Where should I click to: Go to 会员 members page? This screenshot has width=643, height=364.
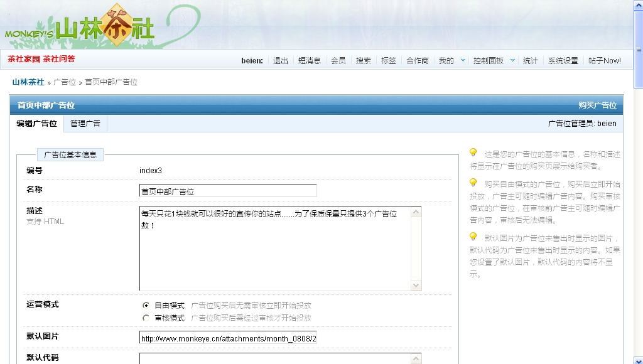click(338, 61)
